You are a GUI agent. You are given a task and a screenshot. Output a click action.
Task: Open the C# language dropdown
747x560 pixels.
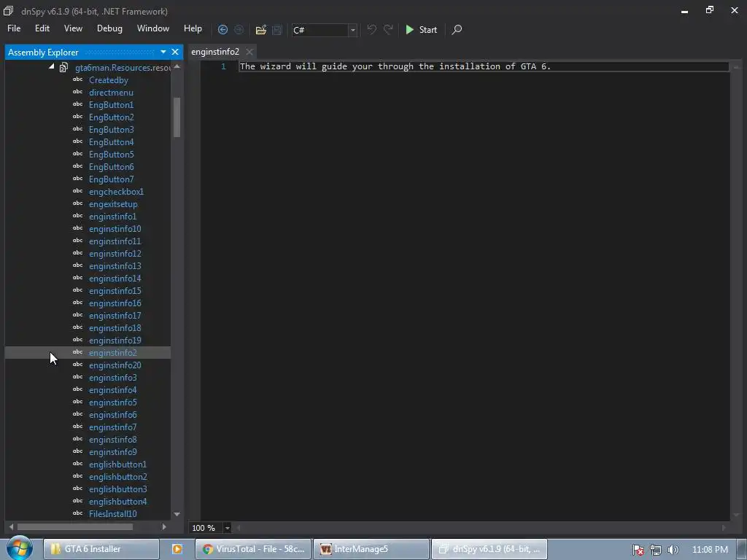[x=352, y=30]
